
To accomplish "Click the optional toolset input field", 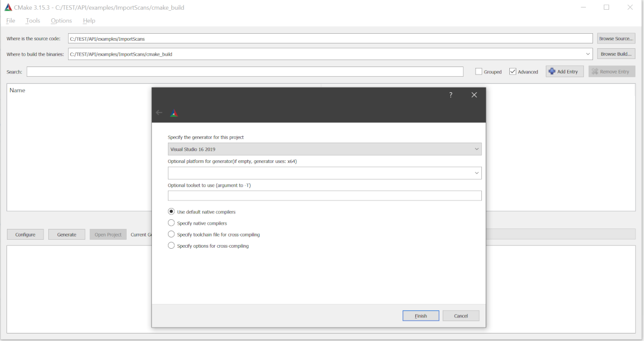I will coord(325,196).
